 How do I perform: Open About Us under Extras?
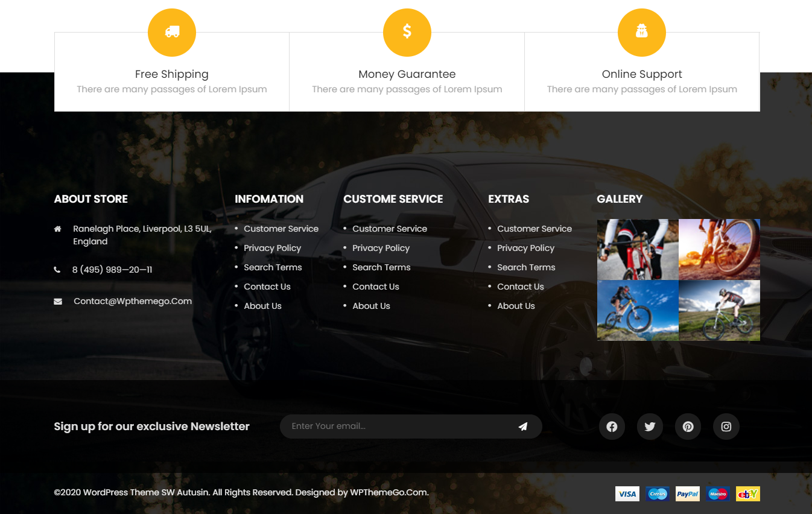[x=516, y=306]
